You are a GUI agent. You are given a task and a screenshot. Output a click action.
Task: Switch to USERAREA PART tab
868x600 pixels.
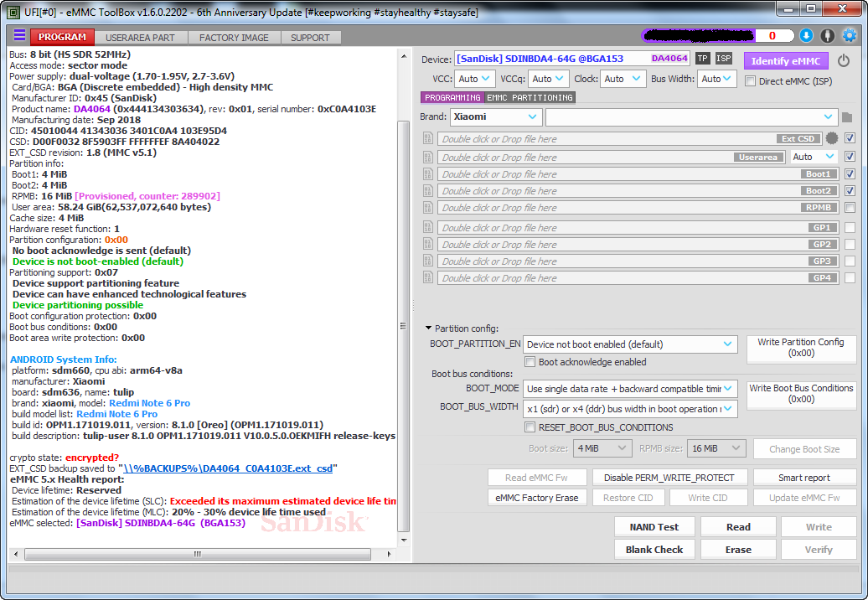click(x=140, y=38)
